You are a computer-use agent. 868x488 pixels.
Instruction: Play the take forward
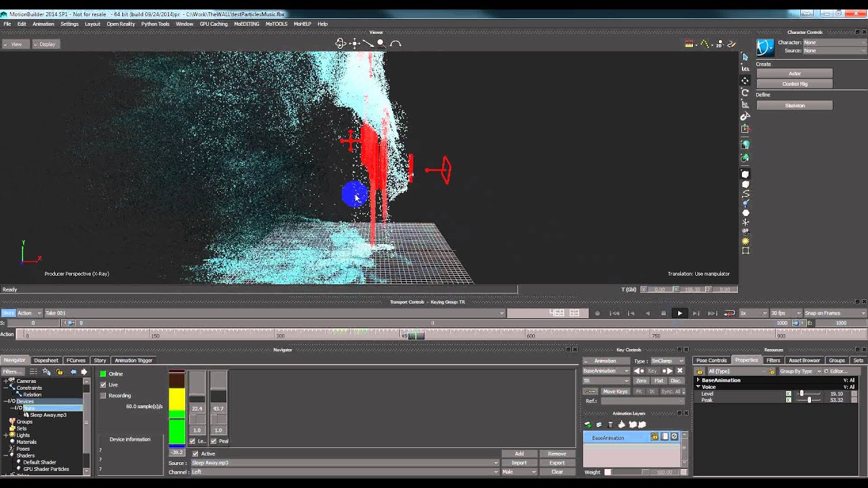point(679,313)
